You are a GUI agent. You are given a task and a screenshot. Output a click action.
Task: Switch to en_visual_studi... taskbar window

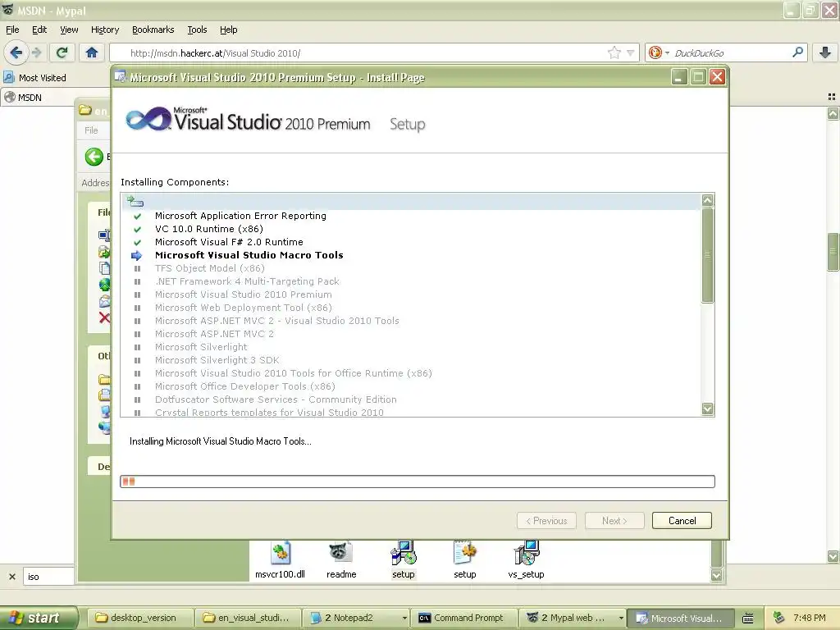(x=248, y=619)
